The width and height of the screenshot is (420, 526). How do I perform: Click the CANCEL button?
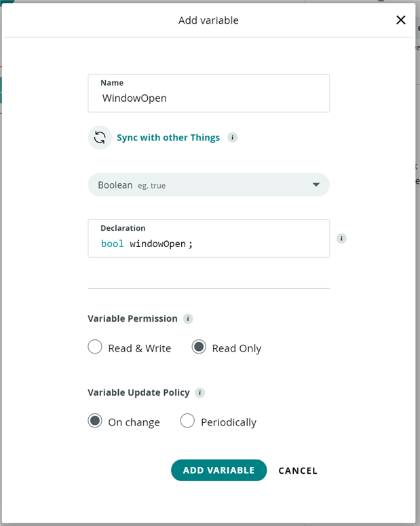298,470
